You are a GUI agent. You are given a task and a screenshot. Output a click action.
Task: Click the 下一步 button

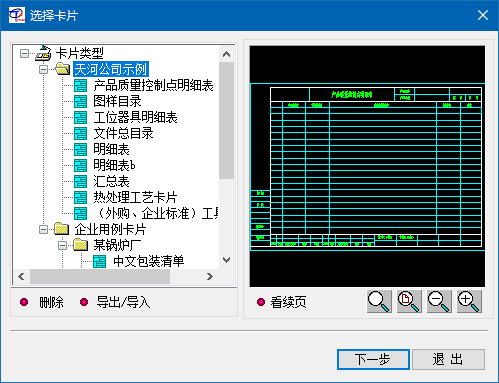tap(373, 359)
